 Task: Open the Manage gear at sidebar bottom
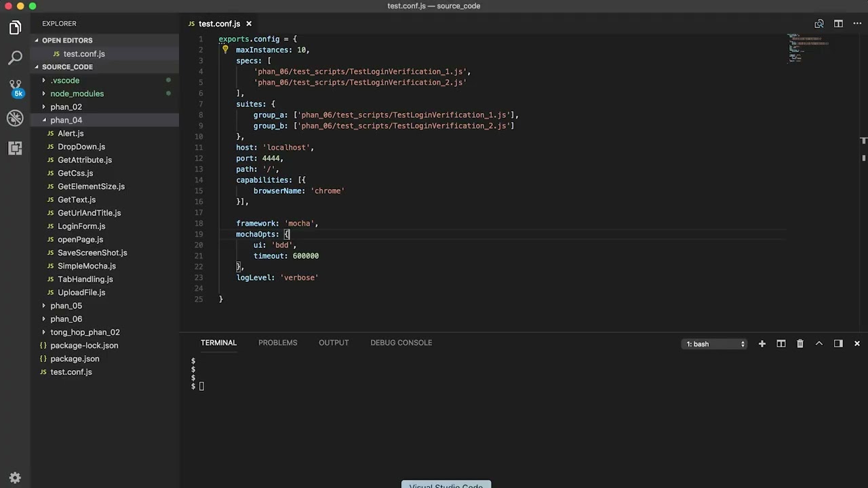pyautogui.click(x=15, y=477)
